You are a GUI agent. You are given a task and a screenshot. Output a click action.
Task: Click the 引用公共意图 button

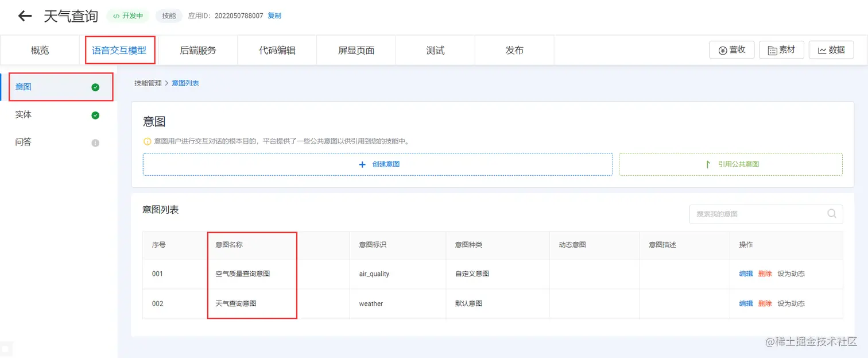coord(731,164)
